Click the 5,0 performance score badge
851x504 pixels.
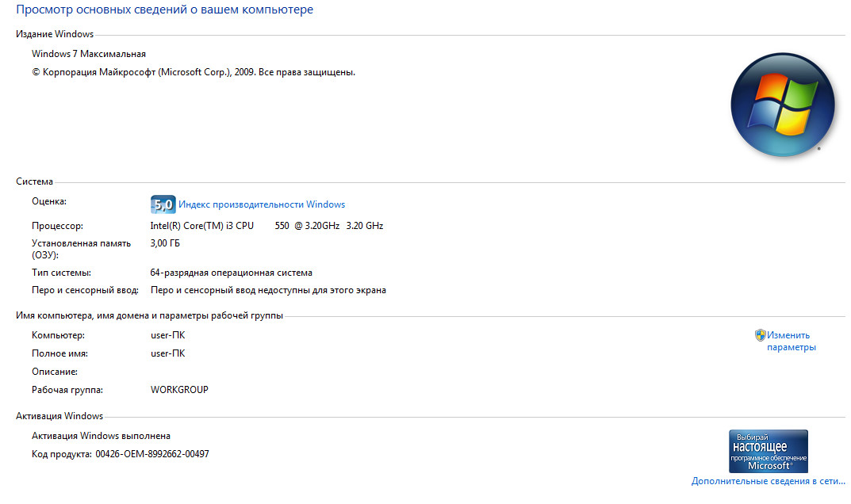pyautogui.click(x=163, y=204)
